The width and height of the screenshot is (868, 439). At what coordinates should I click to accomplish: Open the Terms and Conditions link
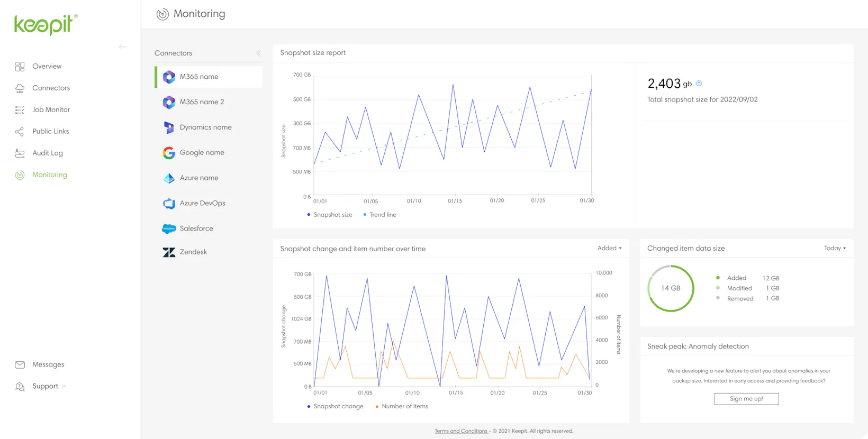coord(460,431)
